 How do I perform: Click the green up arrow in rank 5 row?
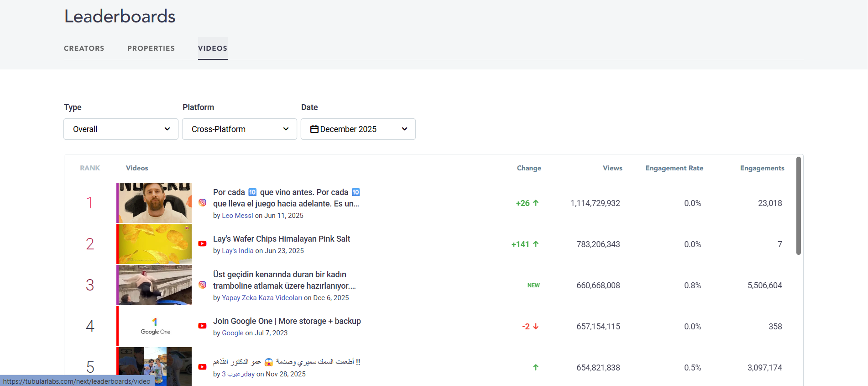pos(536,367)
